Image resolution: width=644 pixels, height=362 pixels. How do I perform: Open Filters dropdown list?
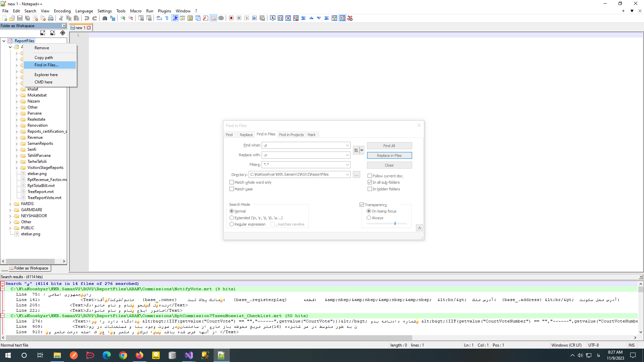pyautogui.click(x=347, y=165)
